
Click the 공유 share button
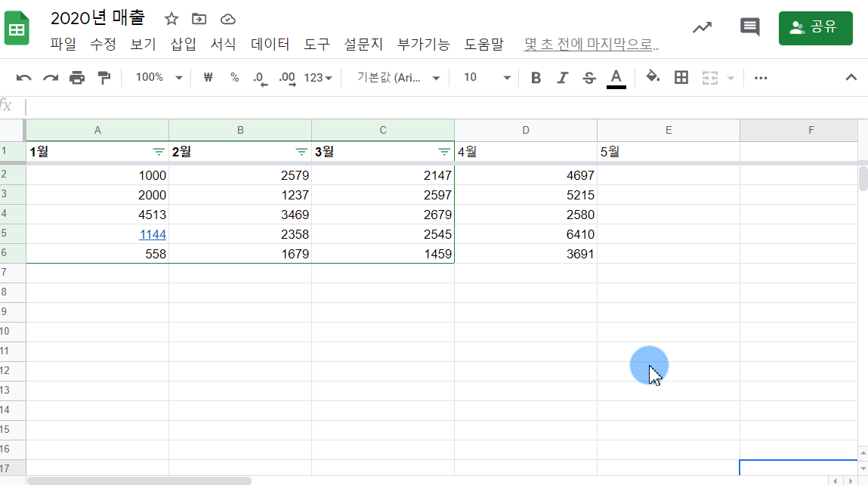pyautogui.click(x=815, y=28)
